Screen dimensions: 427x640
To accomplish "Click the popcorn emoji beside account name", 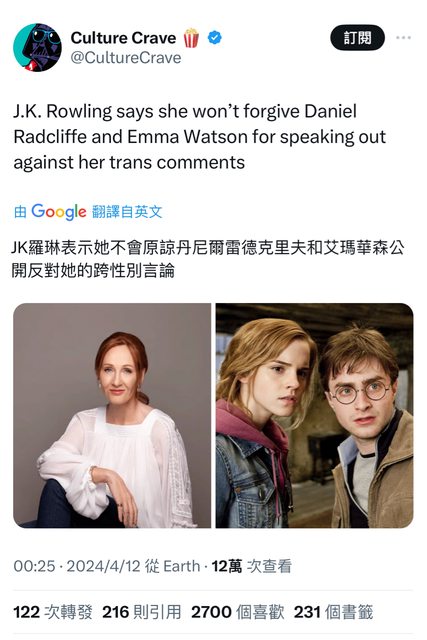I will (x=191, y=38).
